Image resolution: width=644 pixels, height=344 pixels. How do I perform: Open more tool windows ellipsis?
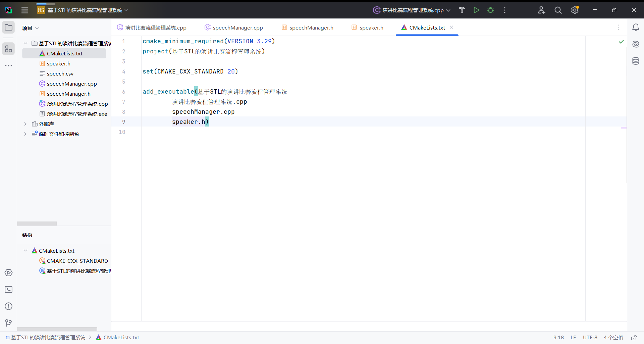pos(9,66)
